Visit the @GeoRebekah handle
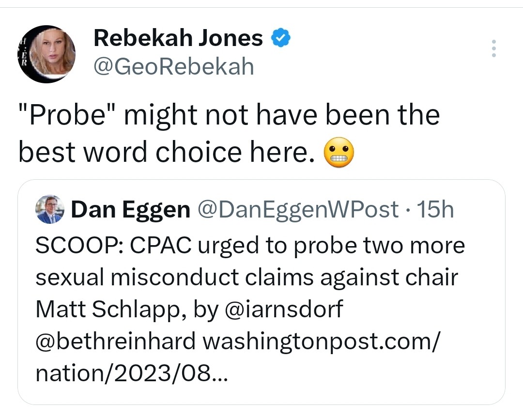 click(x=174, y=66)
